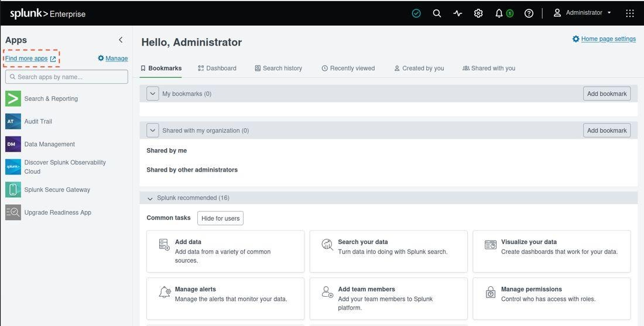Click the Manage permissions lock icon
The height and width of the screenshot is (326, 644).
point(491,292)
